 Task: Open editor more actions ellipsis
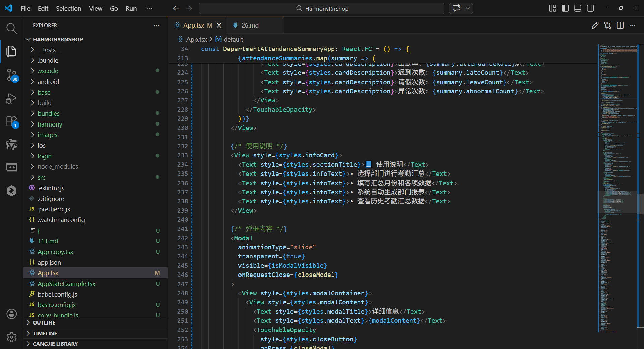[633, 26]
